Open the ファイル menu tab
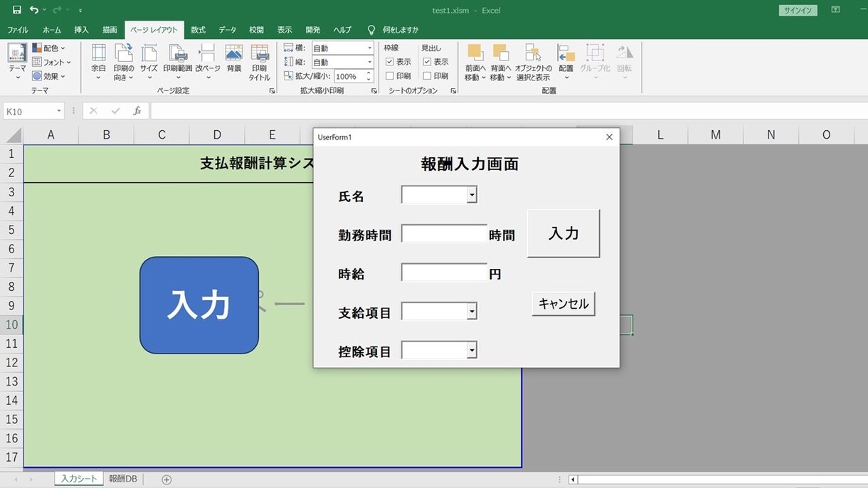This screenshot has height=488, width=868. 18,30
